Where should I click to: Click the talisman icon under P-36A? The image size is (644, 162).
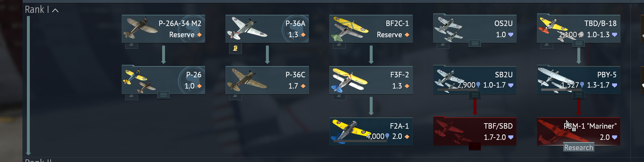point(235,48)
